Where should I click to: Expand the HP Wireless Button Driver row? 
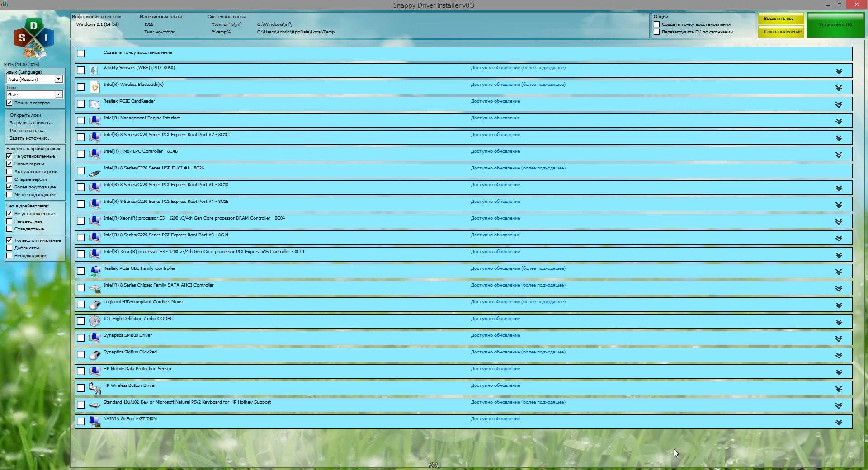pyautogui.click(x=839, y=389)
